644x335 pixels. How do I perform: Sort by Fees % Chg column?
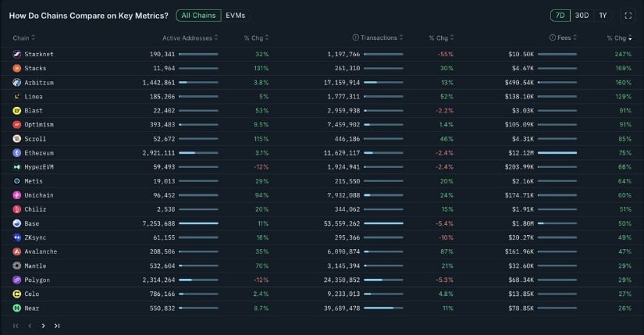click(x=620, y=37)
